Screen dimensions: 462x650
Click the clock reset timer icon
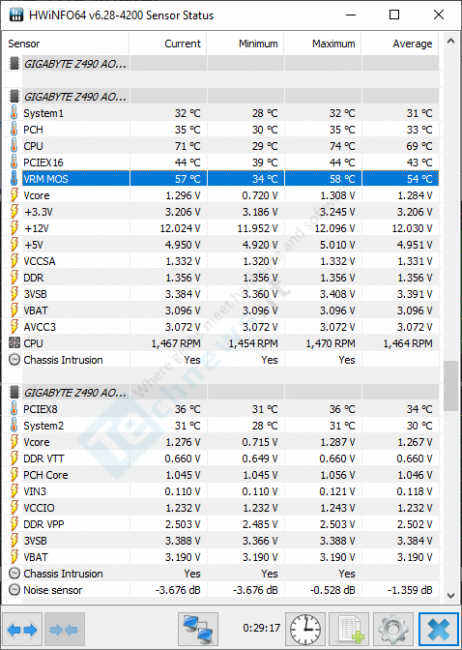(x=305, y=629)
